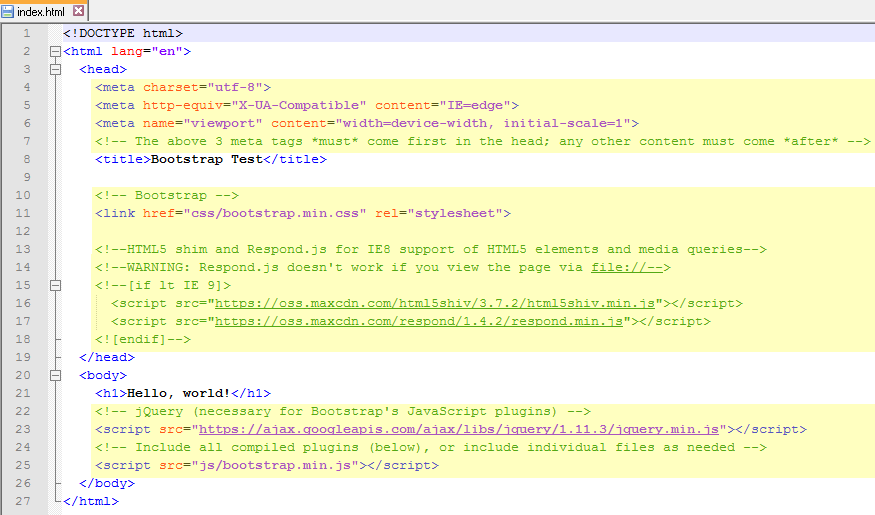Click the 'Bootstrap Test' title text
The height and width of the screenshot is (515, 875).
coord(206,160)
